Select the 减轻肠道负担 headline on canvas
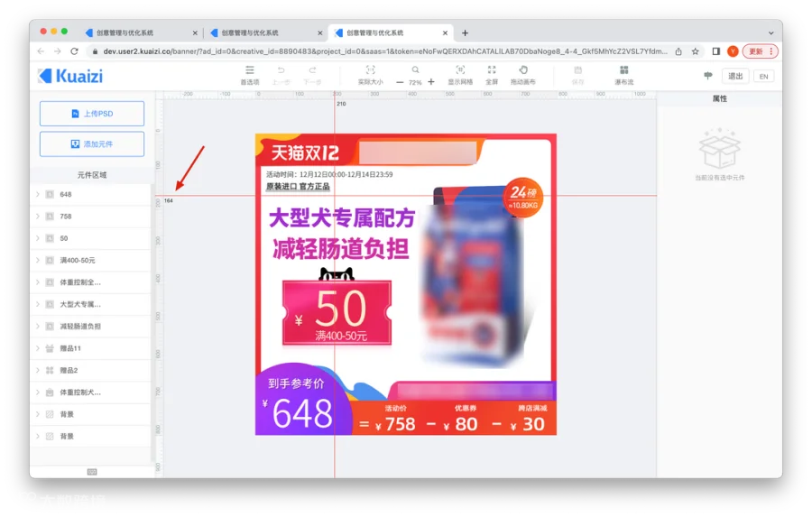The image size is (812, 517). pyautogui.click(x=341, y=249)
